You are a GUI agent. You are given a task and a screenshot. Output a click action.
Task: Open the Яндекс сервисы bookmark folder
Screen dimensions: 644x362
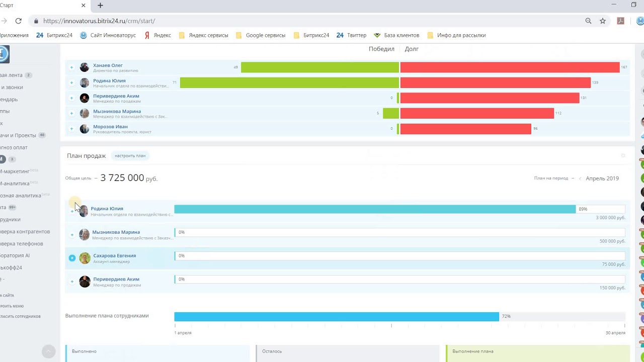coord(203,35)
